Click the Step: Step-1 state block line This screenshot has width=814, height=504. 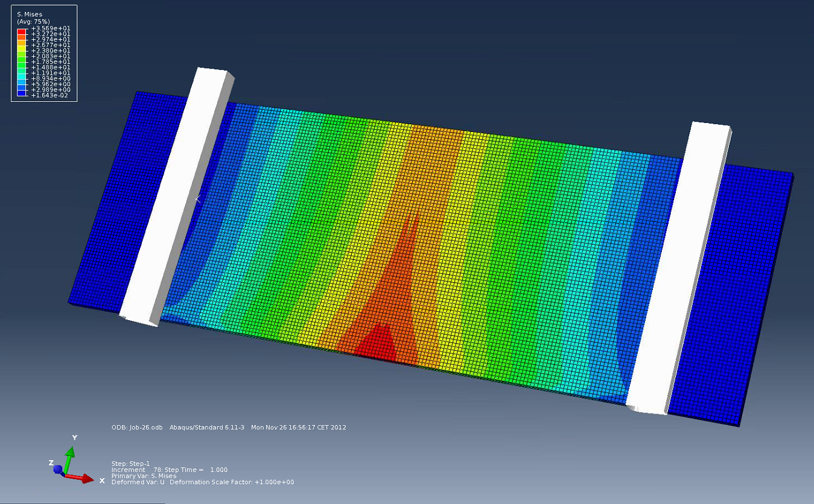pyautogui.click(x=130, y=463)
